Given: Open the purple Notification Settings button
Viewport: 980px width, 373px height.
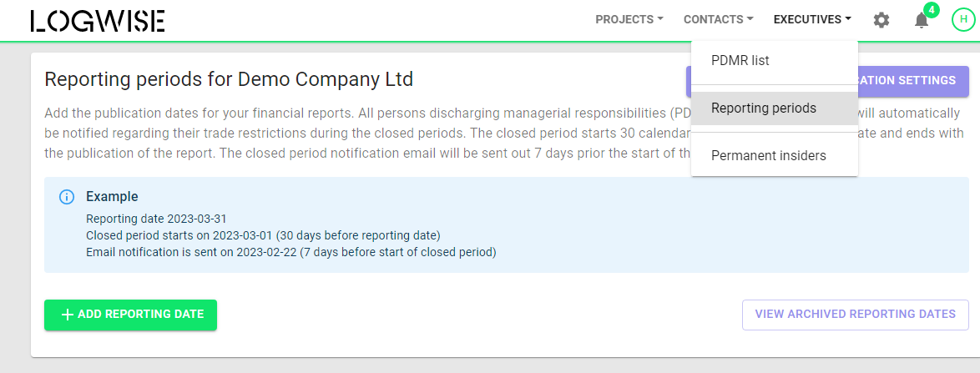Looking at the screenshot, I should click(827, 81).
